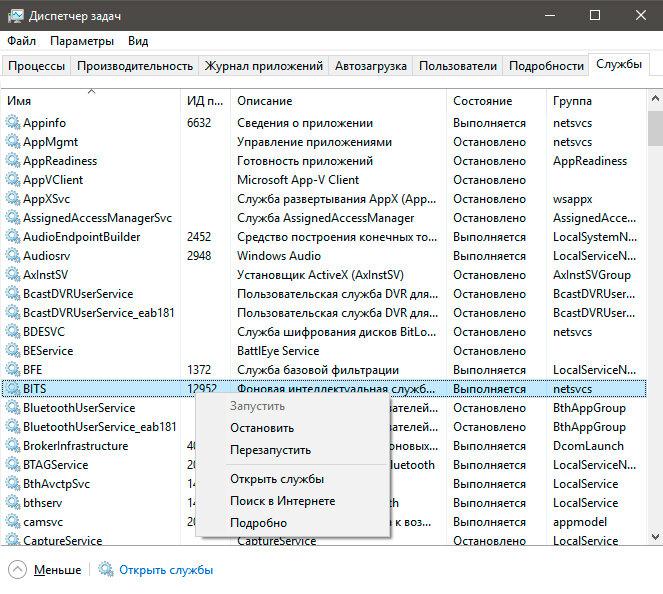The height and width of the screenshot is (594, 663).
Task: Click the wsappx group cell
Action: [x=573, y=199]
